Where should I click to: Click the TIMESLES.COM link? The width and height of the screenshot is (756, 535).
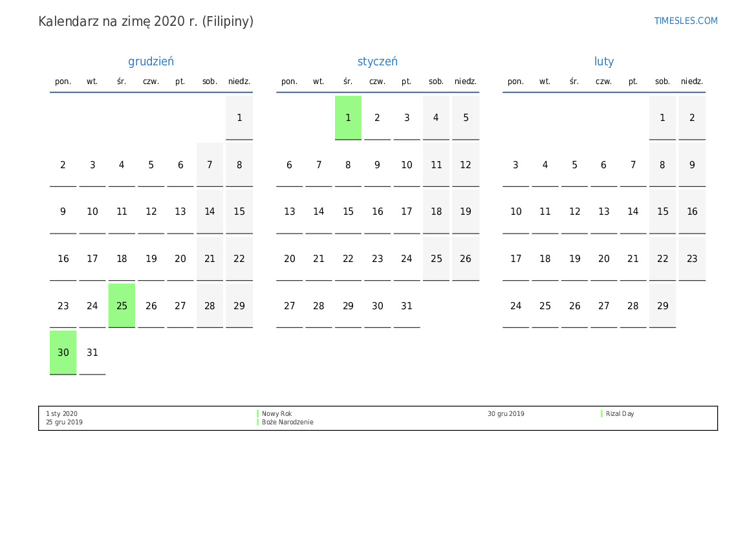pyautogui.click(x=686, y=21)
